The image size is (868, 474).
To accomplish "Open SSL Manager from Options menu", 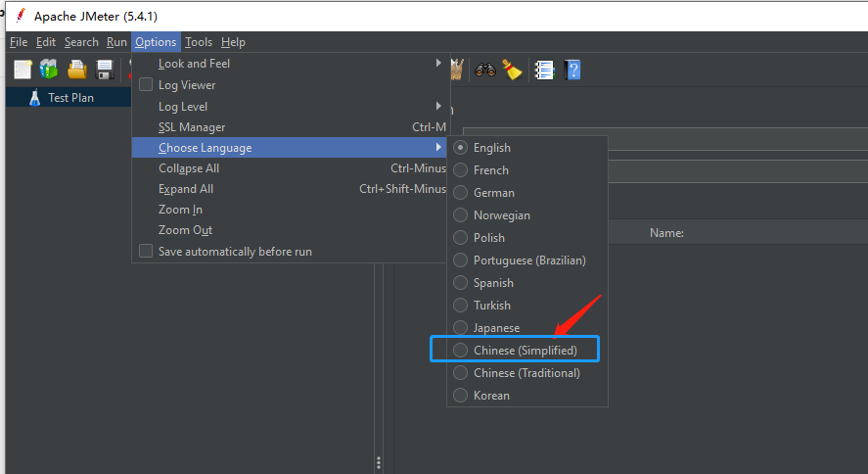I will point(289,127).
